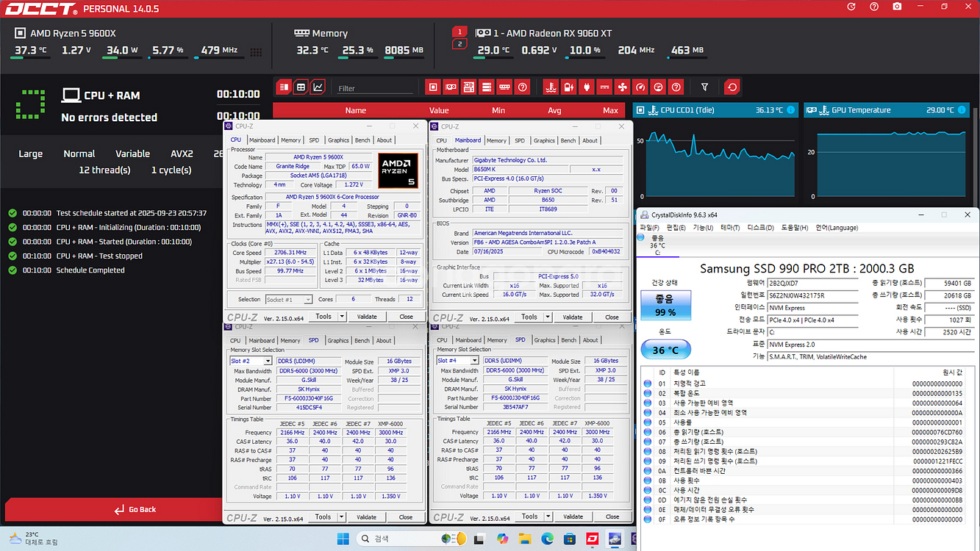Click the sensor Filter text field
This screenshot has height=551, width=980.
point(375,88)
